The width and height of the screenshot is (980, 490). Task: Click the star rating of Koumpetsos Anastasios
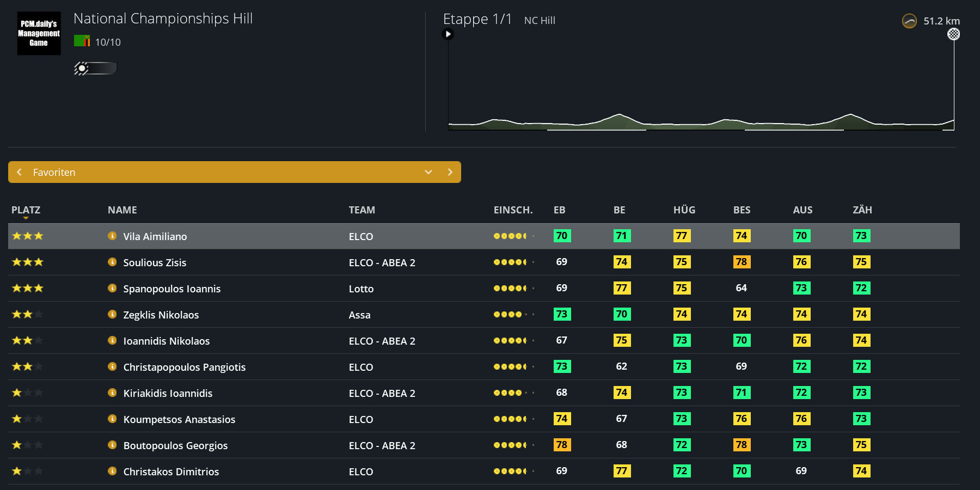28,419
